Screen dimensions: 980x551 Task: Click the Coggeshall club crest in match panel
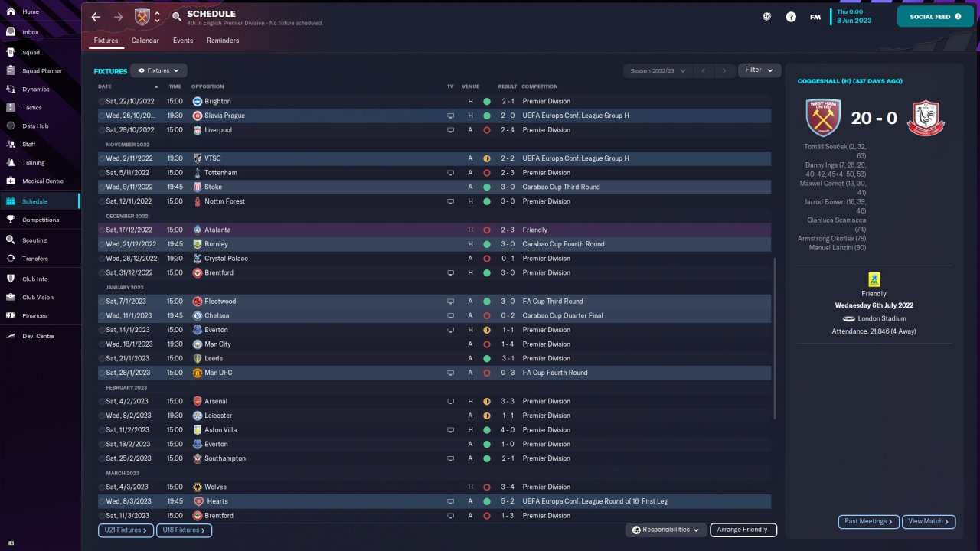pyautogui.click(x=926, y=118)
